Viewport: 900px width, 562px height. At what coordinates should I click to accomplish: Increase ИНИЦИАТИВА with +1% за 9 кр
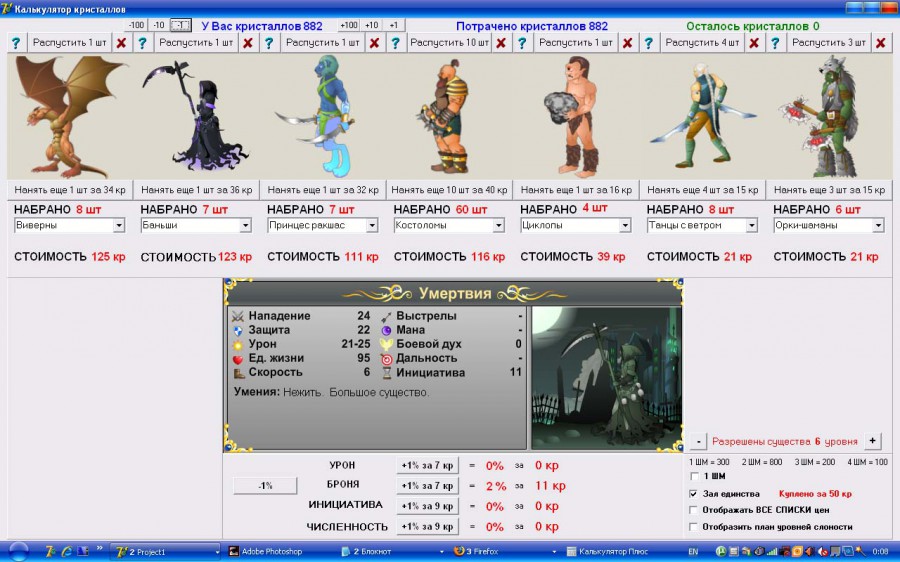(427, 506)
